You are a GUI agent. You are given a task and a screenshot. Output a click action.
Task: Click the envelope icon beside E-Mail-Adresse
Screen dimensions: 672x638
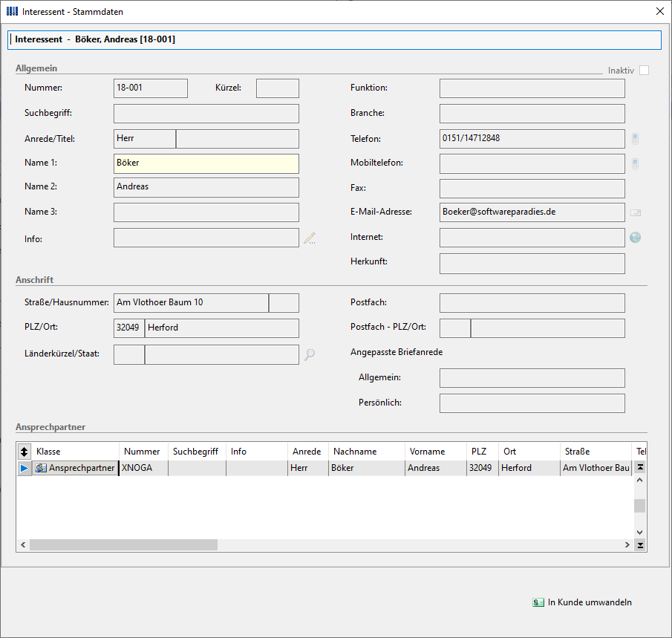(x=636, y=212)
